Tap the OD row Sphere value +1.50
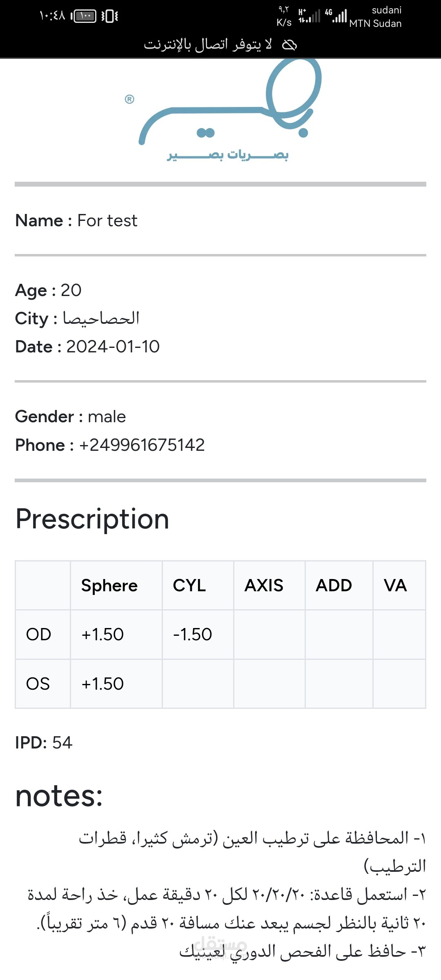The image size is (441, 980). click(102, 635)
